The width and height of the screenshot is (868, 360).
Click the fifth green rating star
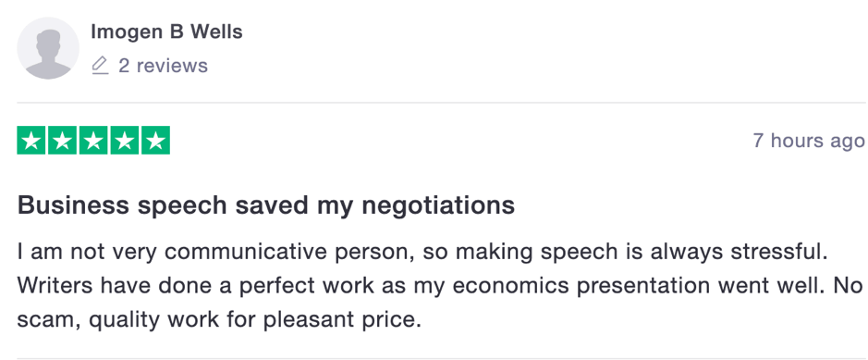155,140
